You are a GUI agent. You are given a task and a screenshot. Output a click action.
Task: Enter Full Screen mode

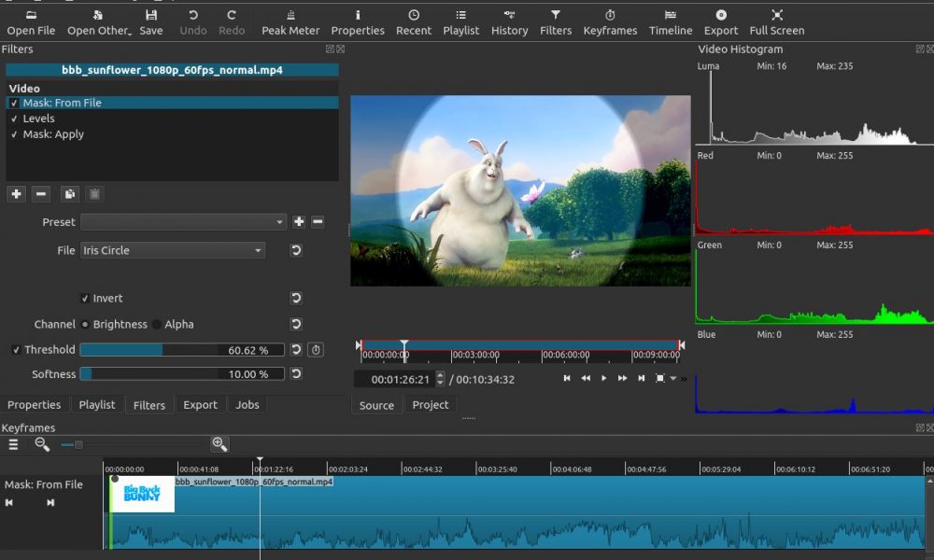777,22
